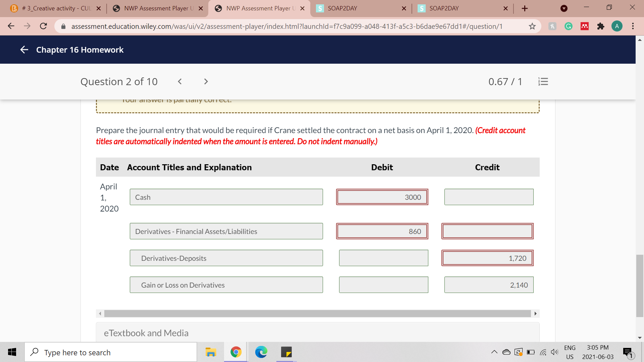644x362 pixels.
Task: Select the Derivatives-Deposits account title field
Action: click(226, 258)
